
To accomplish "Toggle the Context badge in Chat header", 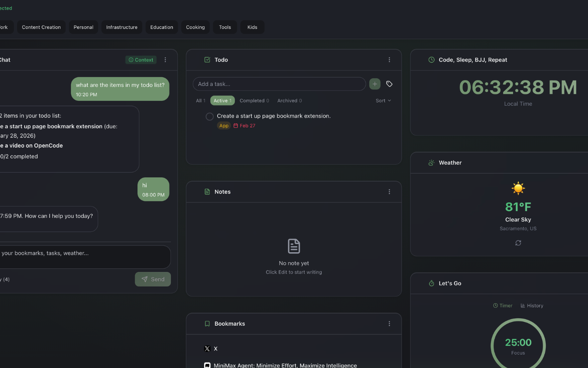I will (x=141, y=59).
